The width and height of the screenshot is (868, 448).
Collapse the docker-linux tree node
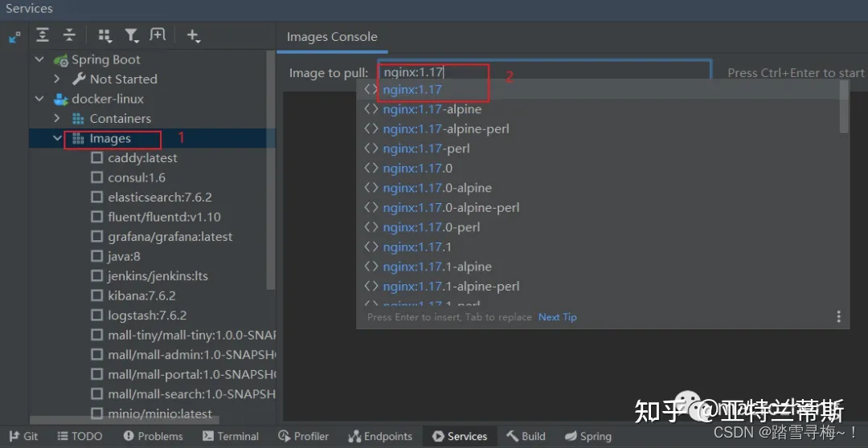click(x=39, y=99)
